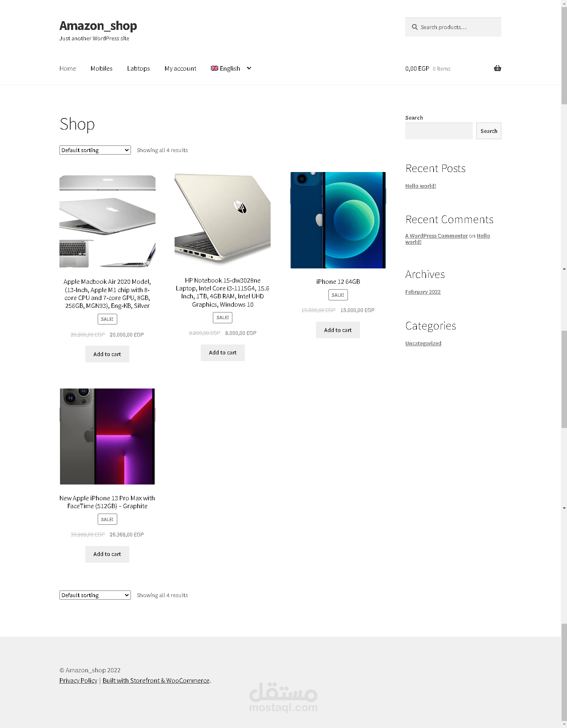Open New Apple iPhone 13 Pro Max title
Image resolution: width=567 pixels, height=728 pixels.
coord(107,502)
